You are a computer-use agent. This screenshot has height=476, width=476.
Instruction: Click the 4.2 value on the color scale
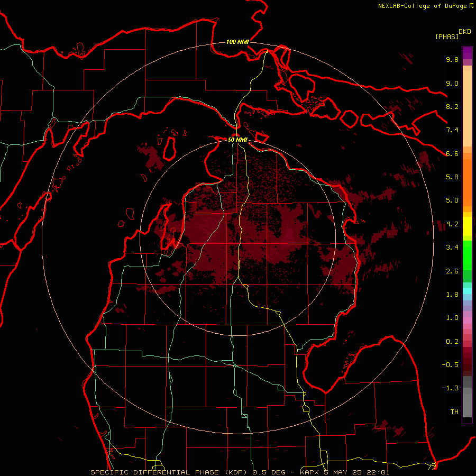(452, 224)
